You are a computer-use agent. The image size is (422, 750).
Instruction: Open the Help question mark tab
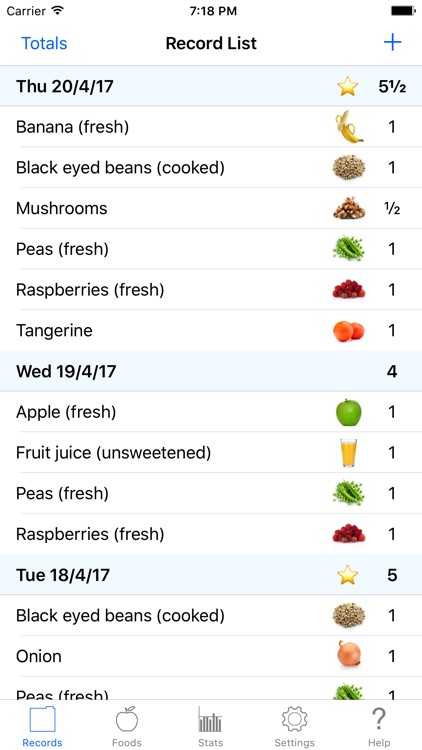(x=378, y=726)
